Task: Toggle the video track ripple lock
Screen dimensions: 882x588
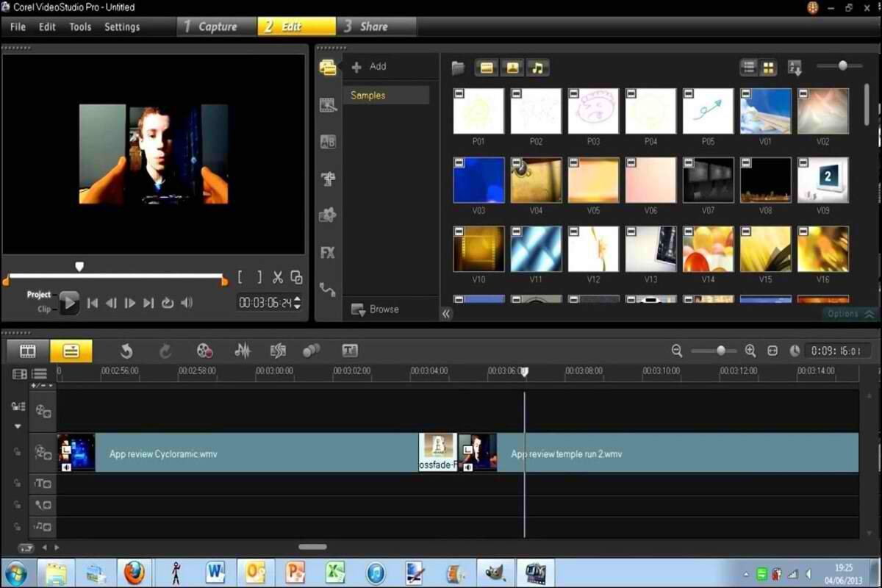Action: click(x=18, y=451)
